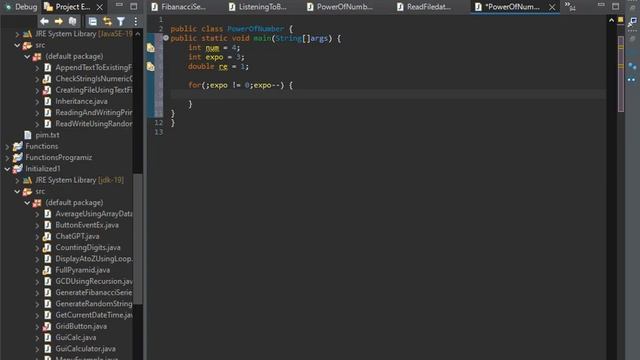Click the for loop keyword in editor
This screenshot has width=640, height=360.
click(195, 85)
